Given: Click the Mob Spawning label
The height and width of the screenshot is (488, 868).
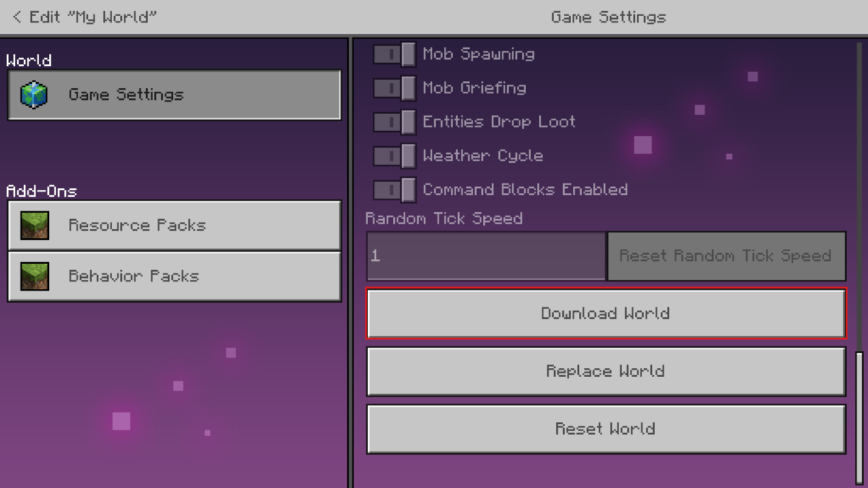Looking at the screenshot, I should pyautogui.click(x=478, y=54).
